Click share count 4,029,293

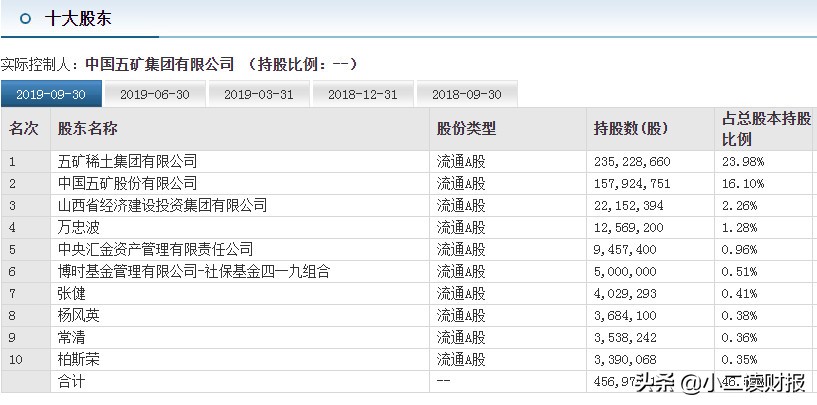(x=625, y=294)
